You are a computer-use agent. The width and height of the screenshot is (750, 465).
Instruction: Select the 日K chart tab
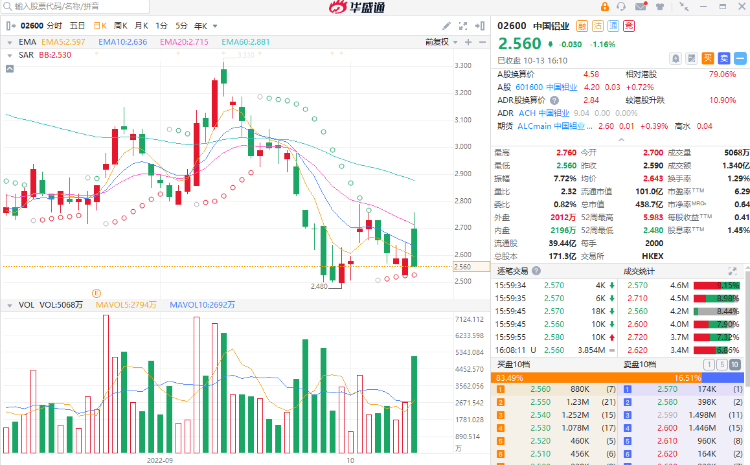[100, 26]
